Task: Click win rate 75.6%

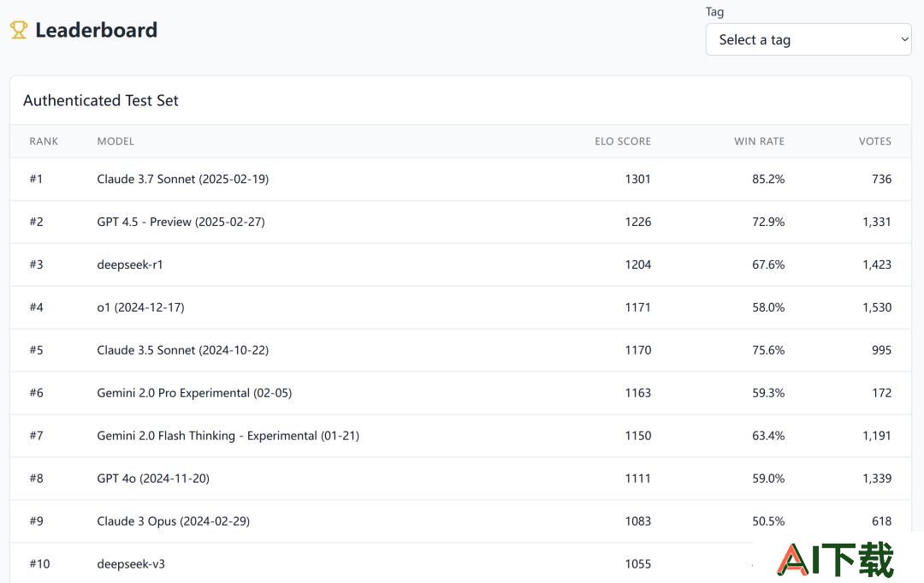Action: click(768, 350)
